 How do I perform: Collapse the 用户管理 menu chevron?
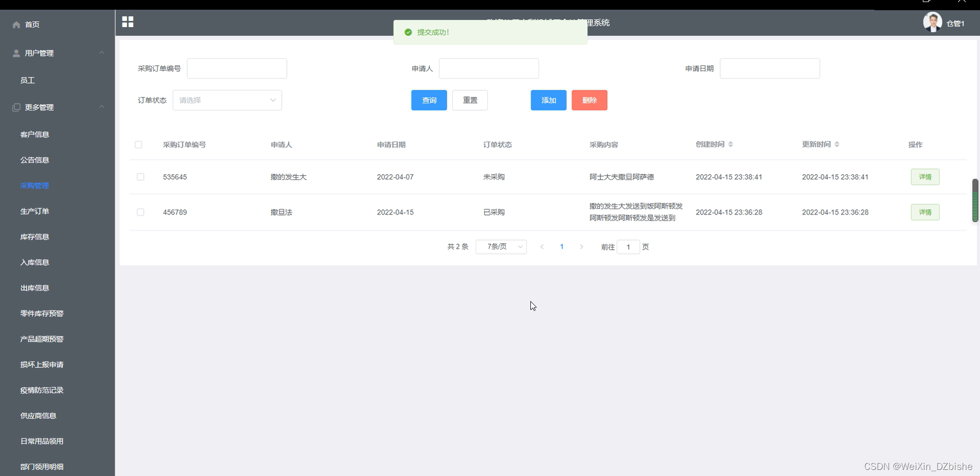coord(102,53)
